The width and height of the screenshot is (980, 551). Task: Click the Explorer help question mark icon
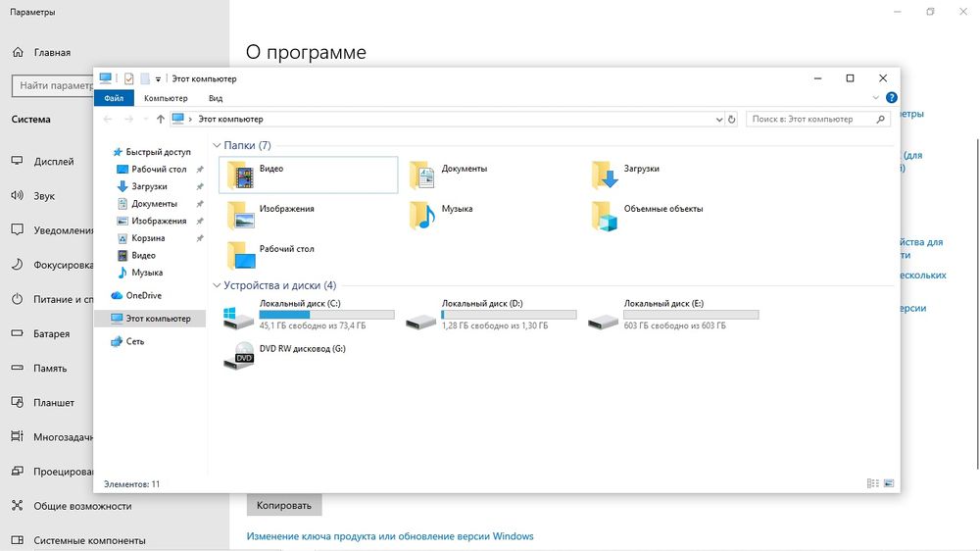891,98
